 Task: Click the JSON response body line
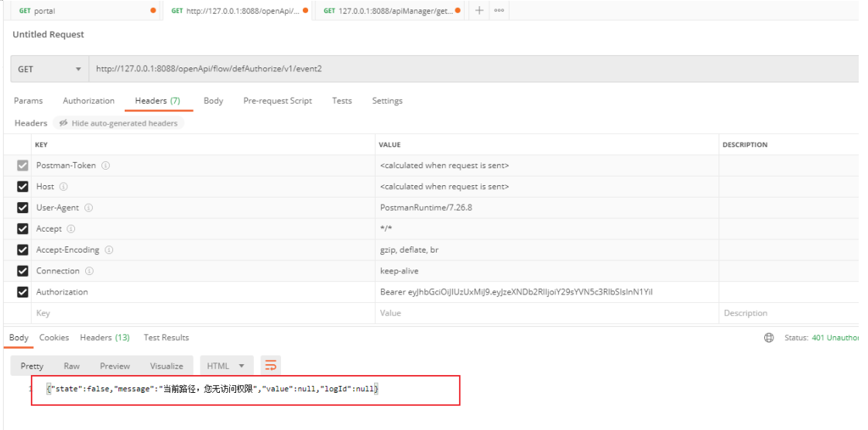click(x=213, y=389)
